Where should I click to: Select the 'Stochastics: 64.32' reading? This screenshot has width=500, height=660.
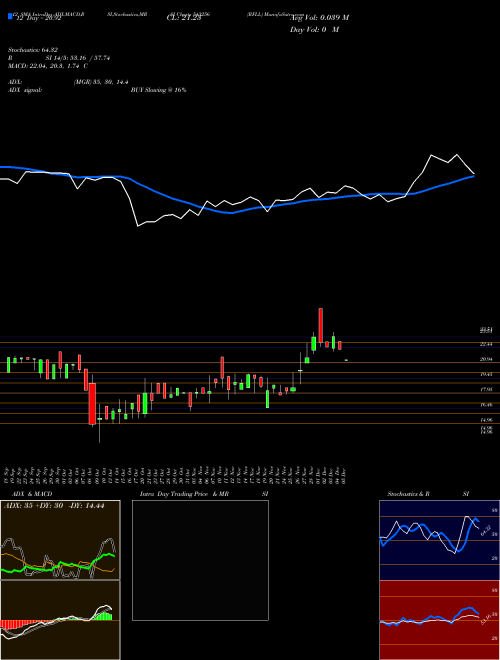tap(32, 50)
